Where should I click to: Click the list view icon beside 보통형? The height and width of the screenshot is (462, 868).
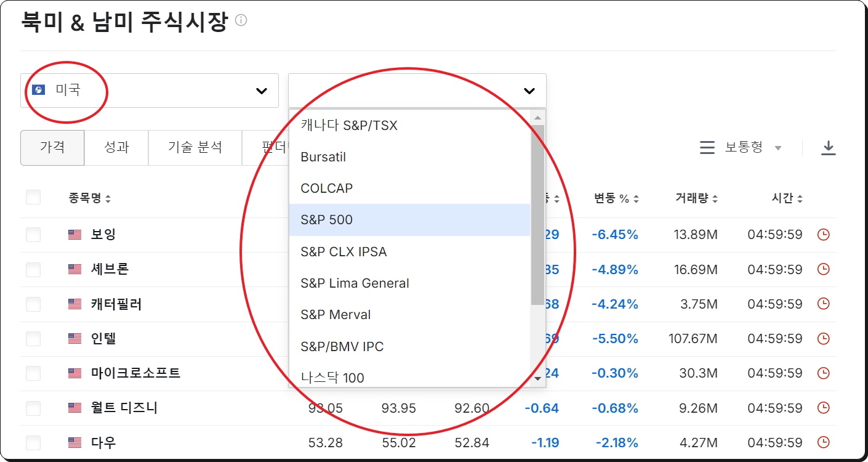[707, 148]
